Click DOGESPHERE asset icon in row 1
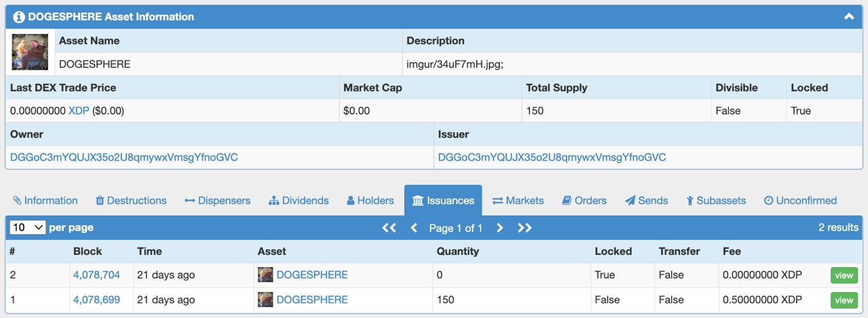This screenshot has width=868, height=318. (265, 300)
